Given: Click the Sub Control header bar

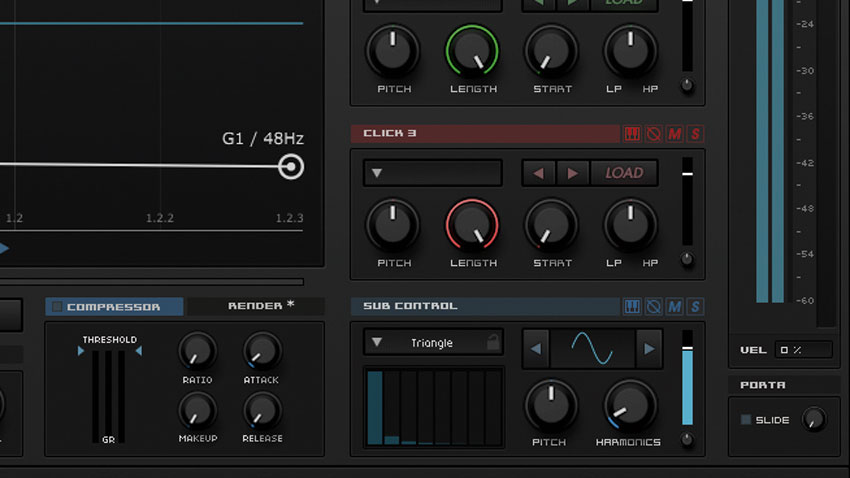Looking at the screenshot, I should 485,307.
